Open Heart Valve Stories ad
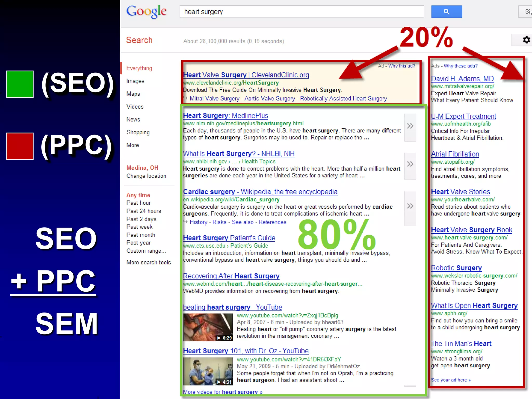Image resolution: width=532 pixels, height=399 pixels. pos(460,192)
